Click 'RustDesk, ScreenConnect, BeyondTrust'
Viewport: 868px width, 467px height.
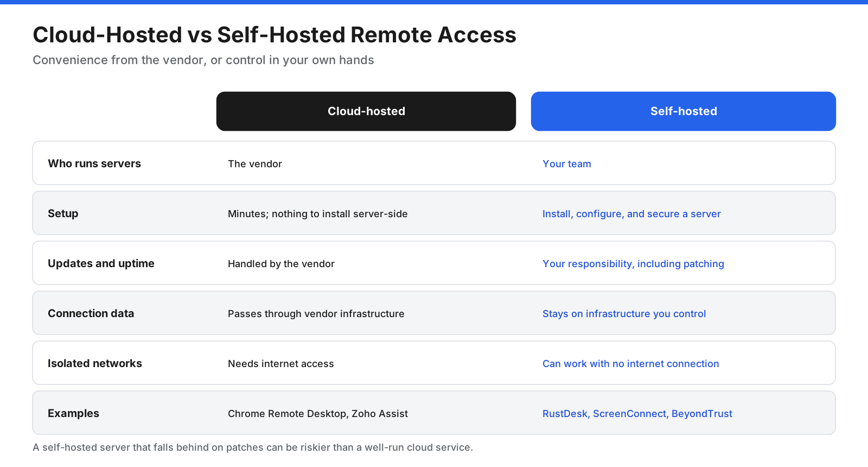[x=637, y=414]
